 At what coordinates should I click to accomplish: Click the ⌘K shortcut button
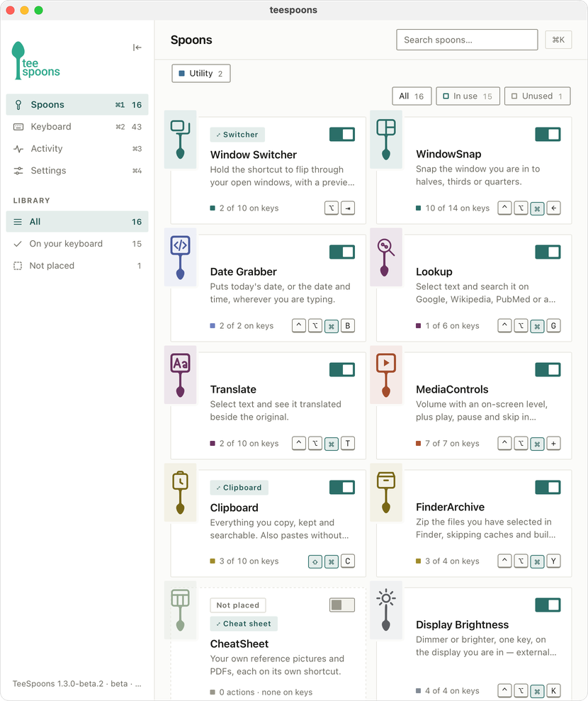[558, 40]
